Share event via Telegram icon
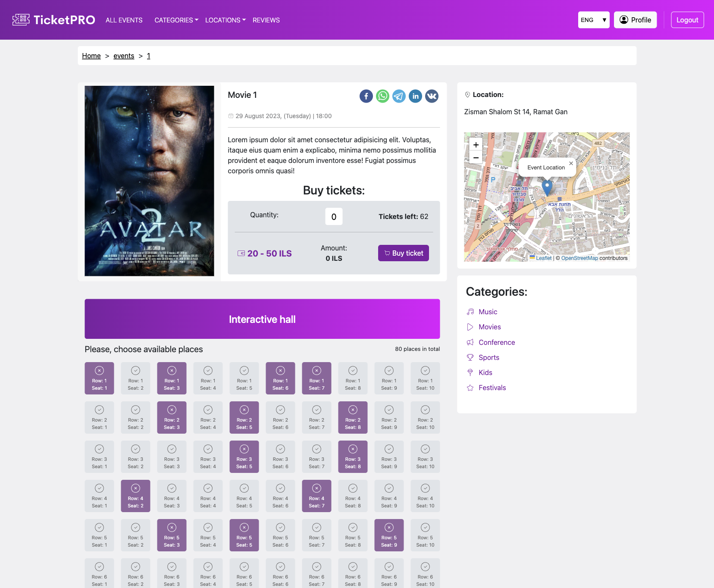 pyautogui.click(x=399, y=96)
